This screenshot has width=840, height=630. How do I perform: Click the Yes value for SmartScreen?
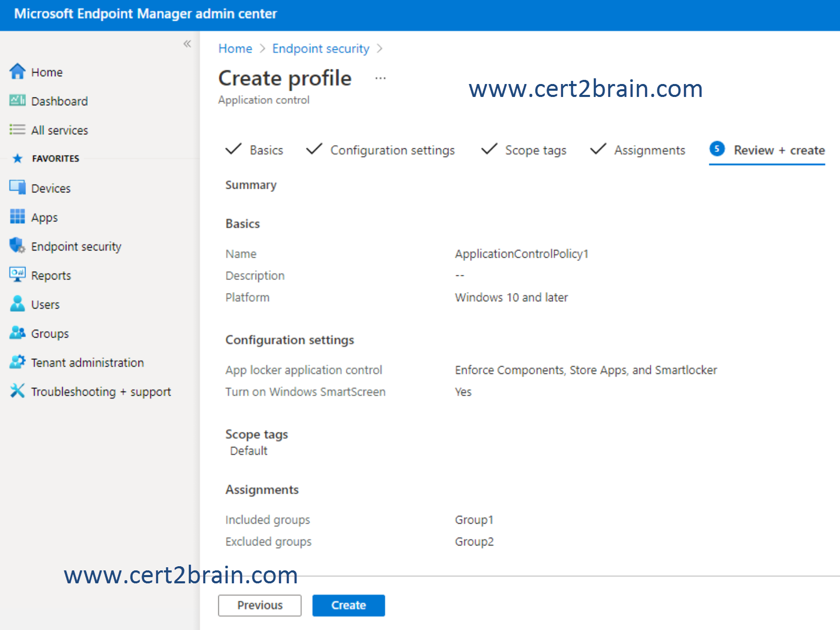463,392
